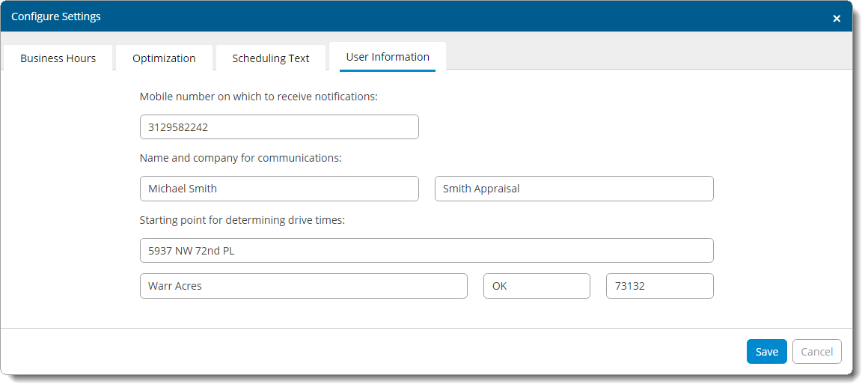Go to the Scheduling Text tab
Viewport: 868px width, 390px height.
tap(270, 58)
